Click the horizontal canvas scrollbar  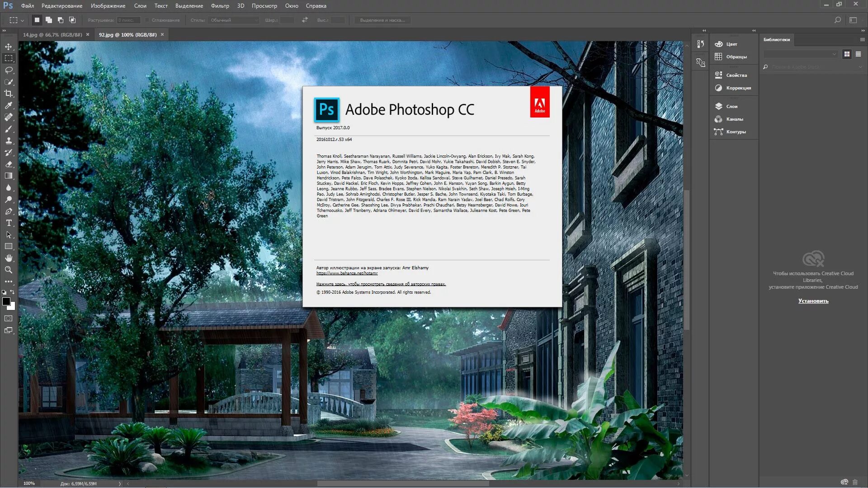[x=402, y=483]
